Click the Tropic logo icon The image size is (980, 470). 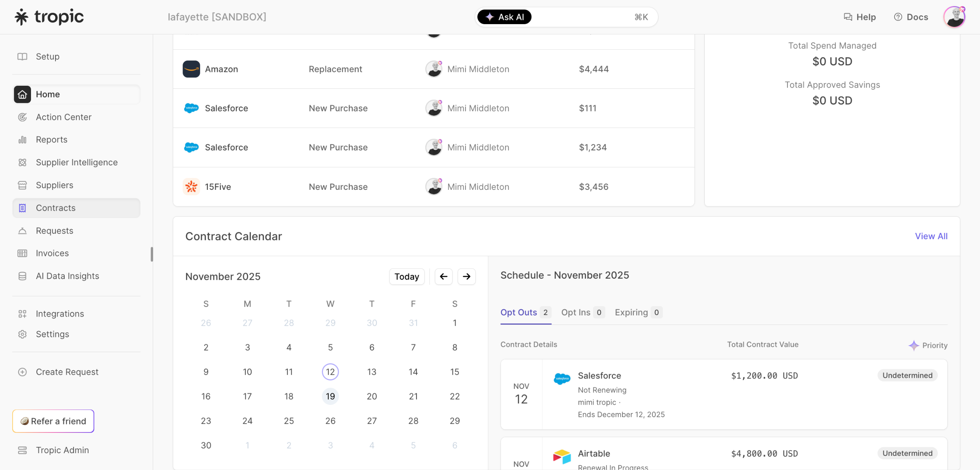(21, 17)
